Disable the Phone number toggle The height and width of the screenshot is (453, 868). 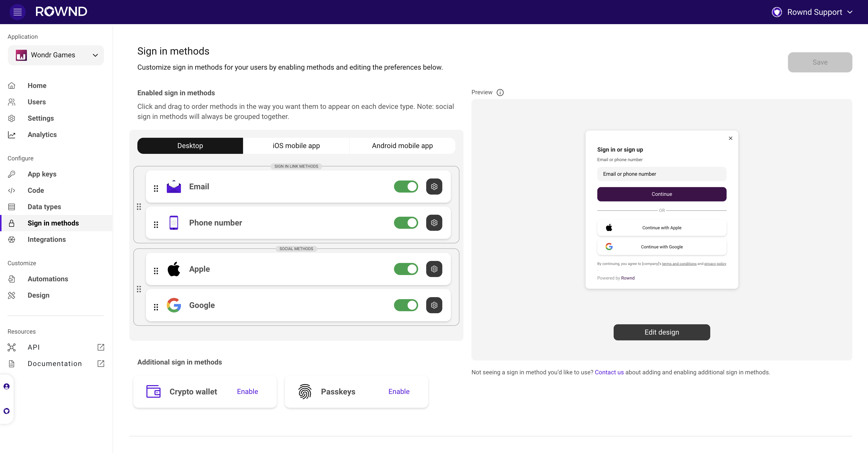tap(406, 223)
